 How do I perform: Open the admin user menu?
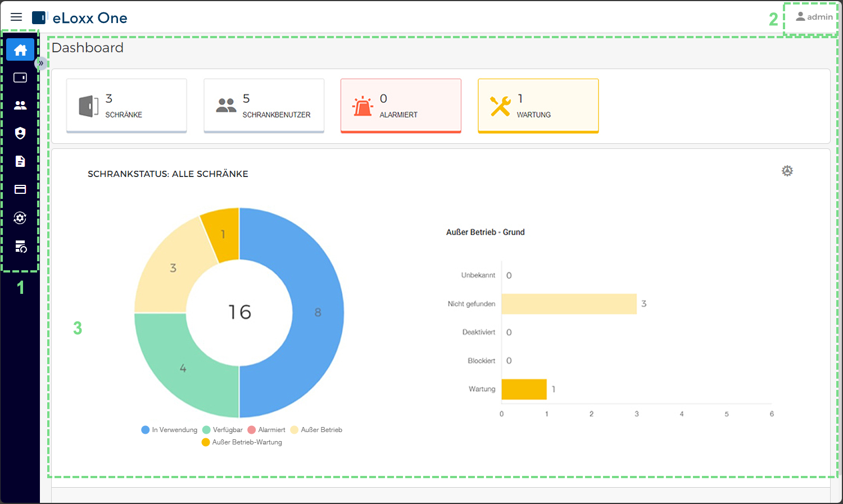[814, 17]
